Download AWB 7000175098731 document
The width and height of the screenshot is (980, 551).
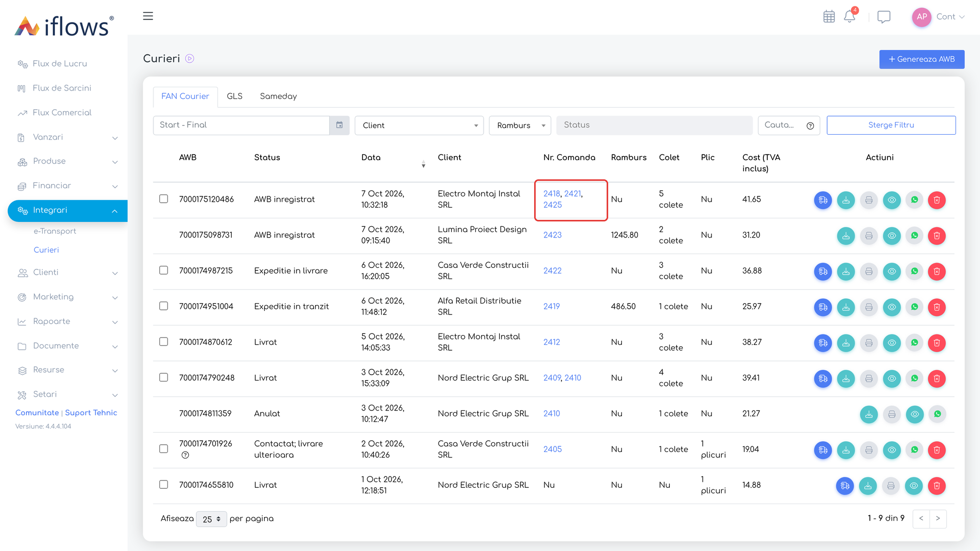coord(846,236)
